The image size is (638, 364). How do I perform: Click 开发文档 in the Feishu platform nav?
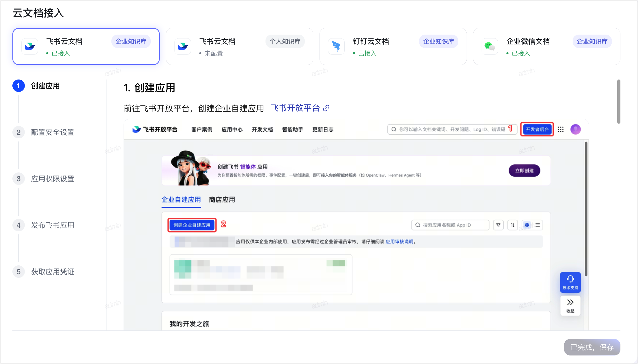262,129
